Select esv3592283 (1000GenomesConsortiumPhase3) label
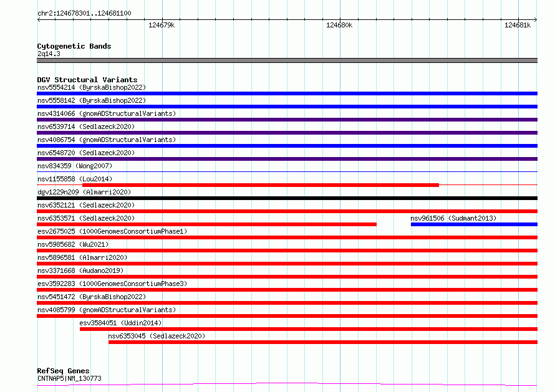 [x=112, y=284]
